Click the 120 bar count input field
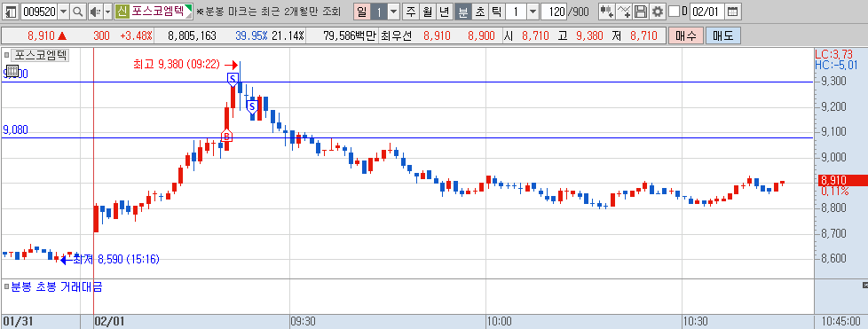The height and width of the screenshot is (329, 868). (554, 11)
